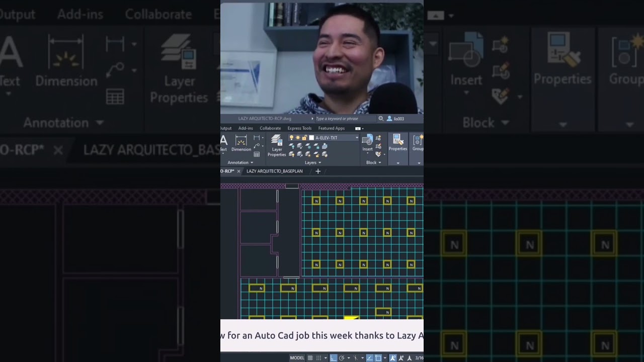
Task: Click the ribbon minimize toggle button
Action: [358, 128]
